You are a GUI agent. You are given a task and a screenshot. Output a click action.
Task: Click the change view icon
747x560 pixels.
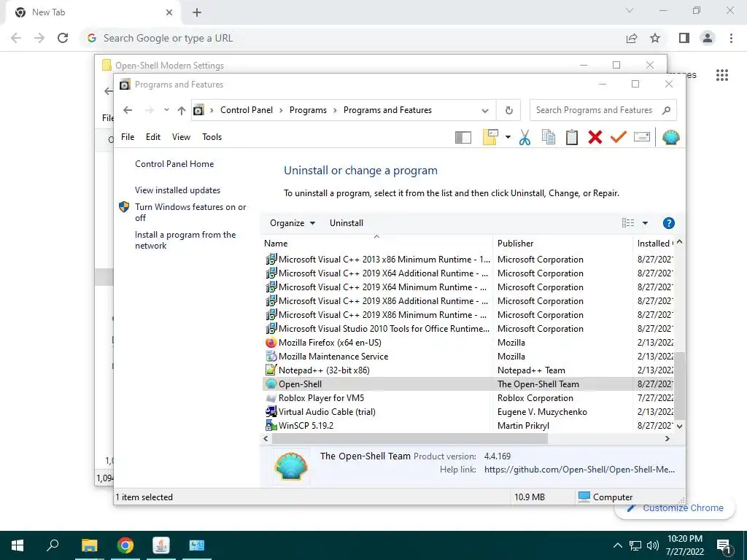pyautogui.click(x=628, y=223)
